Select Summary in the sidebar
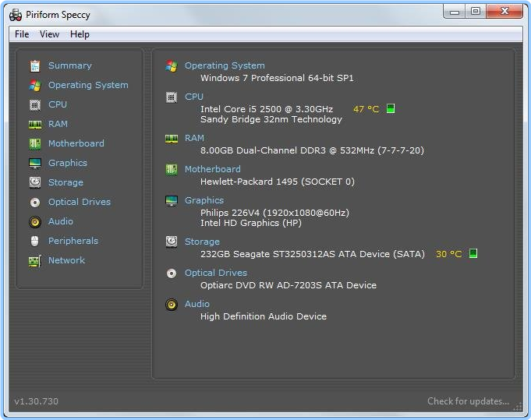The height and width of the screenshot is (420, 531). click(x=69, y=65)
